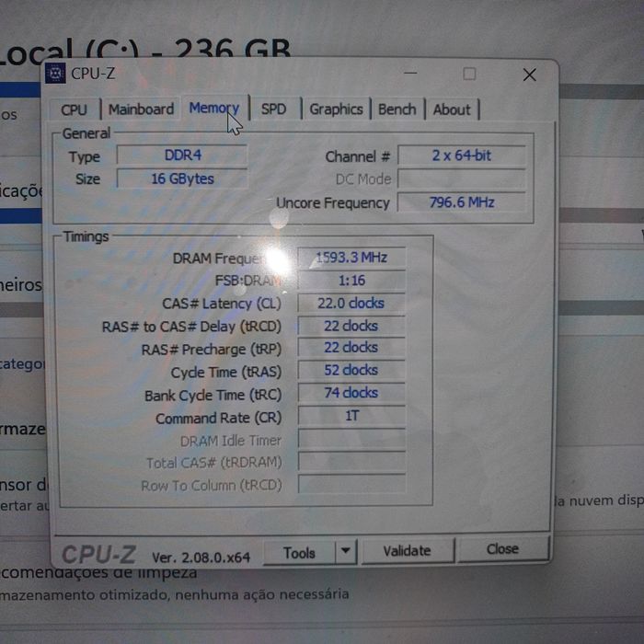Click the empty Row To Column field
Image resolution: width=644 pixels, height=644 pixels.
pyautogui.click(x=351, y=484)
